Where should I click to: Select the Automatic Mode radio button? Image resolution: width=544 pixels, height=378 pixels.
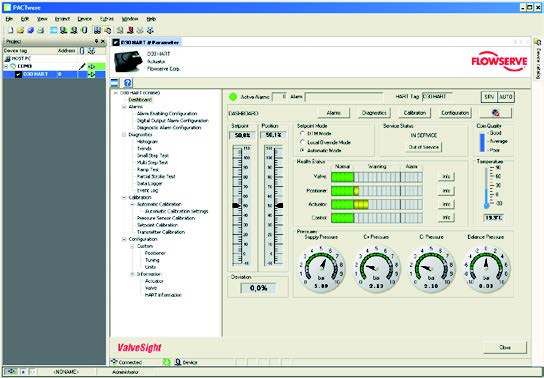coord(302,151)
